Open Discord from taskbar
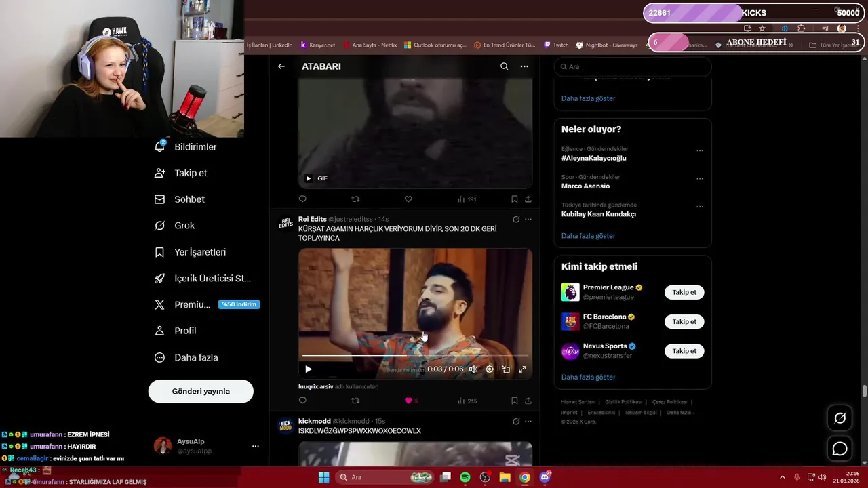 click(x=545, y=477)
